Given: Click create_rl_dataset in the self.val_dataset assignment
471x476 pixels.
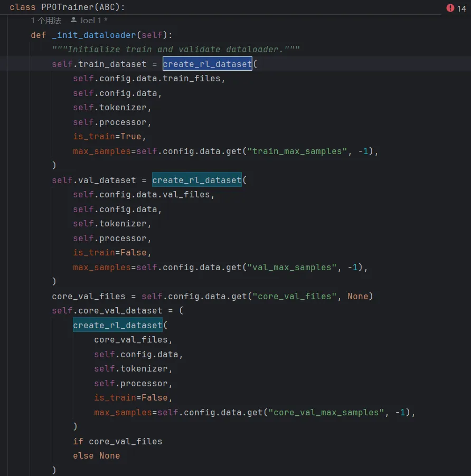Looking at the screenshot, I should click(x=197, y=180).
